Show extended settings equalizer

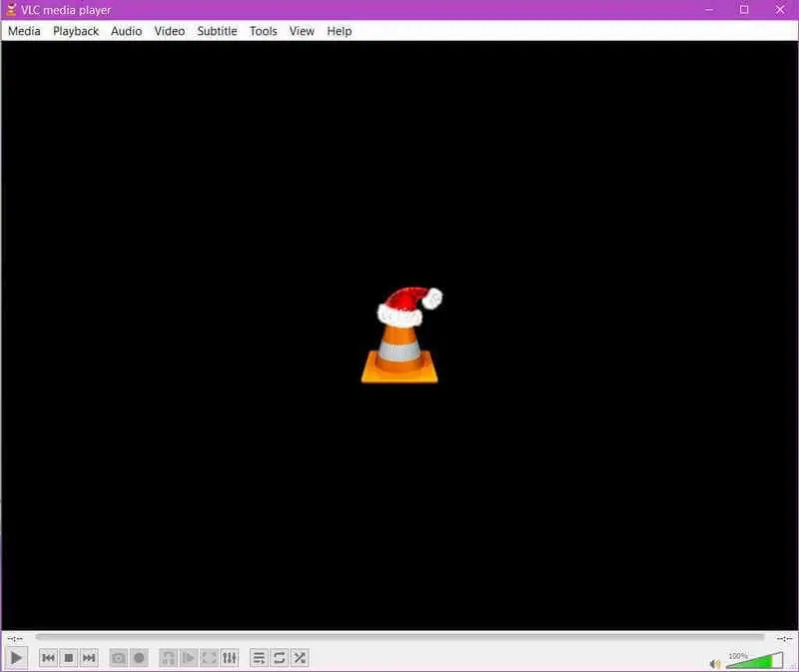coord(230,658)
